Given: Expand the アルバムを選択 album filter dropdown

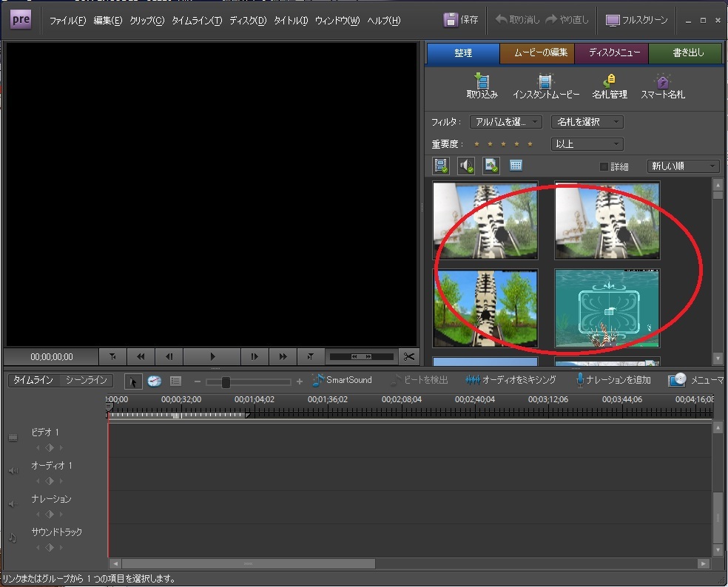Looking at the screenshot, I should (x=505, y=122).
